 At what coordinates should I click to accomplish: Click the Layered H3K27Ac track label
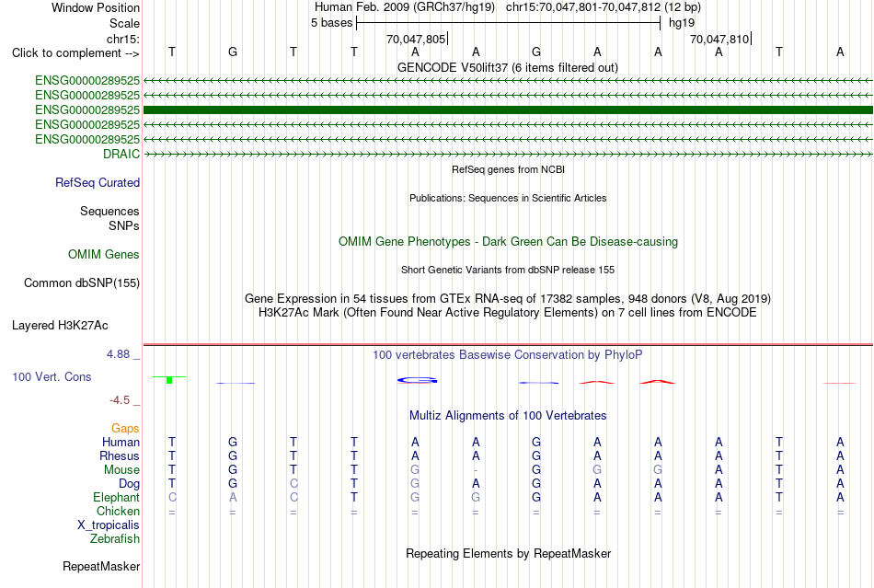coord(60,326)
